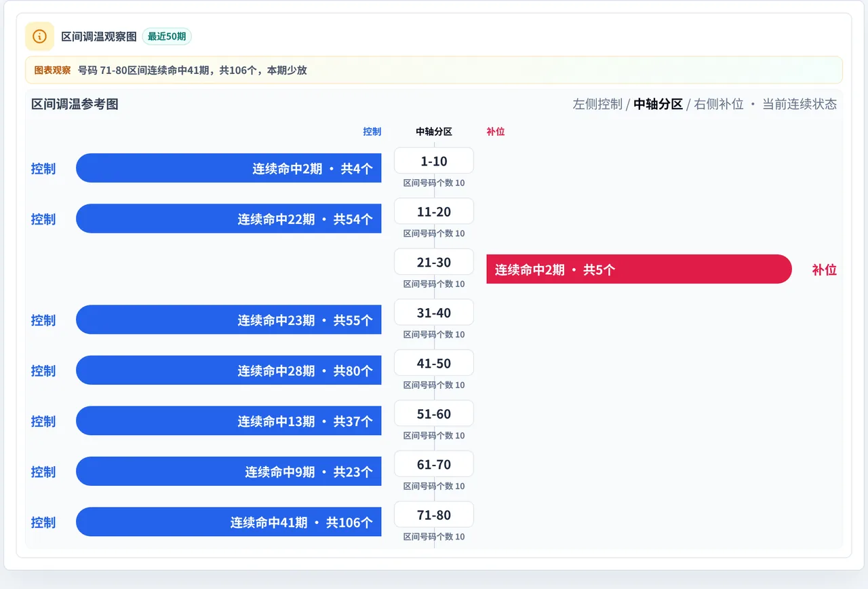The width and height of the screenshot is (868, 589).
Task: Click the 控制 label of the 51-60 row
Action: (43, 421)
